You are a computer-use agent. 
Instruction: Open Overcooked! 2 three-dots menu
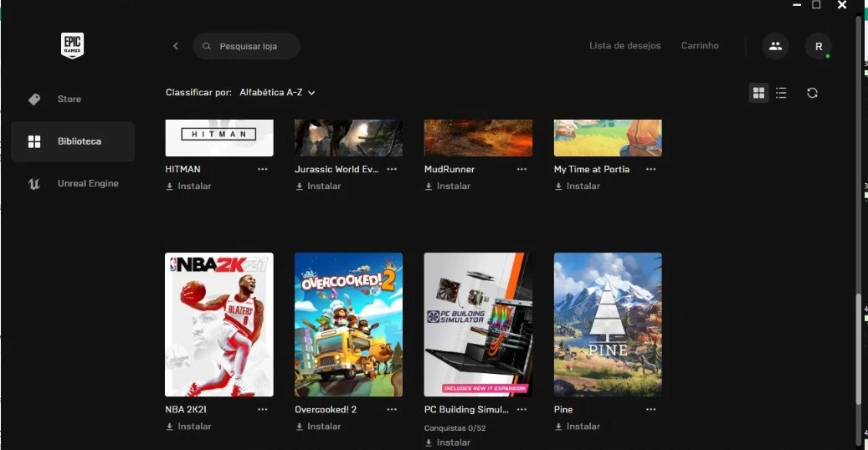tap(392, 410)
